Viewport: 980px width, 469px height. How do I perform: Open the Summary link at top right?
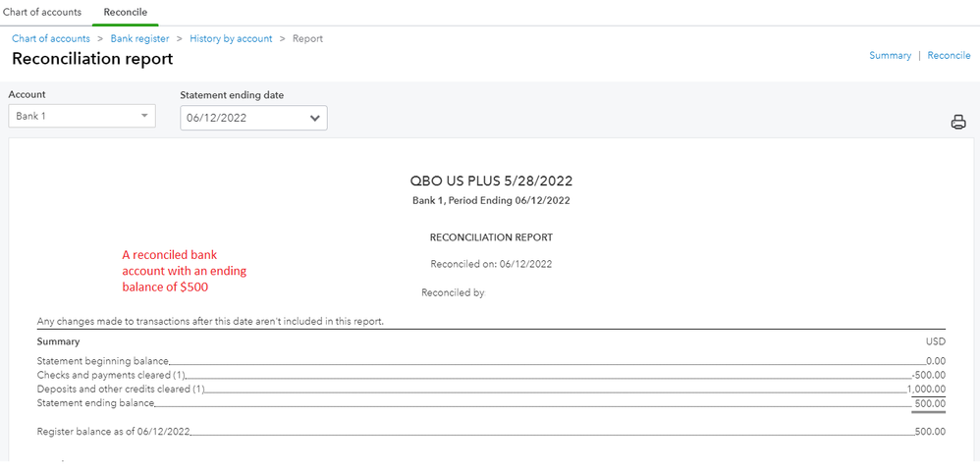pyautogui.click(x=890, y=56)
